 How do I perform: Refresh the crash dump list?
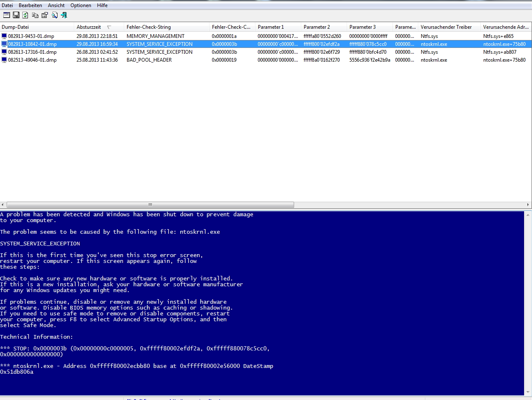click(25, 15)
